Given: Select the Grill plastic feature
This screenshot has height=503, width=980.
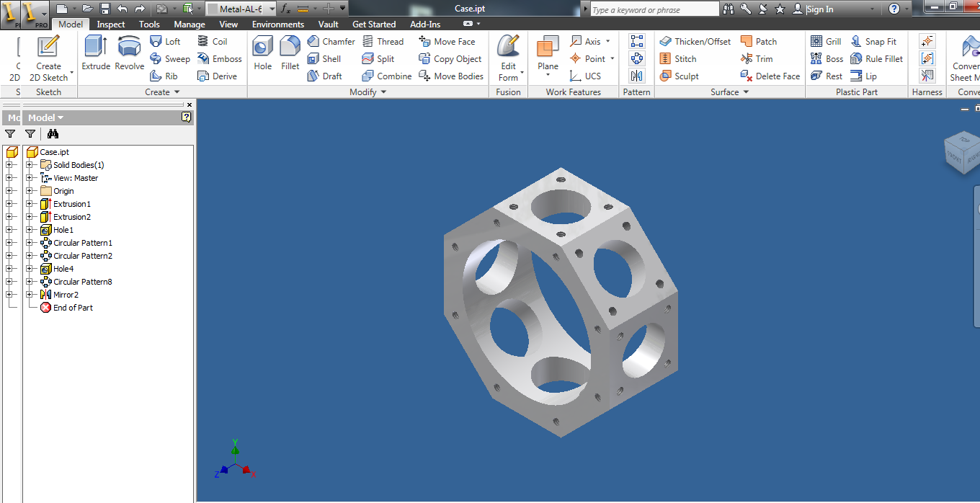Looking at the screenshot, I should pyautogui.click(x=826, y=42).
